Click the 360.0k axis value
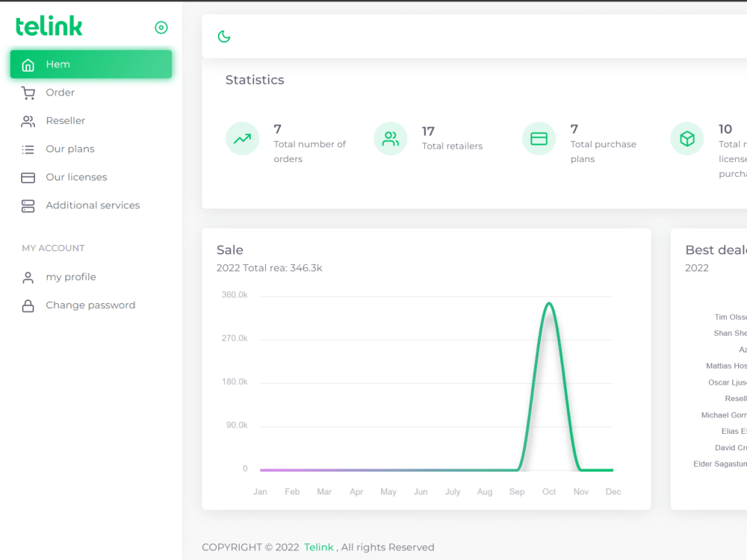The image size is (747, 560). pos(235,295)
